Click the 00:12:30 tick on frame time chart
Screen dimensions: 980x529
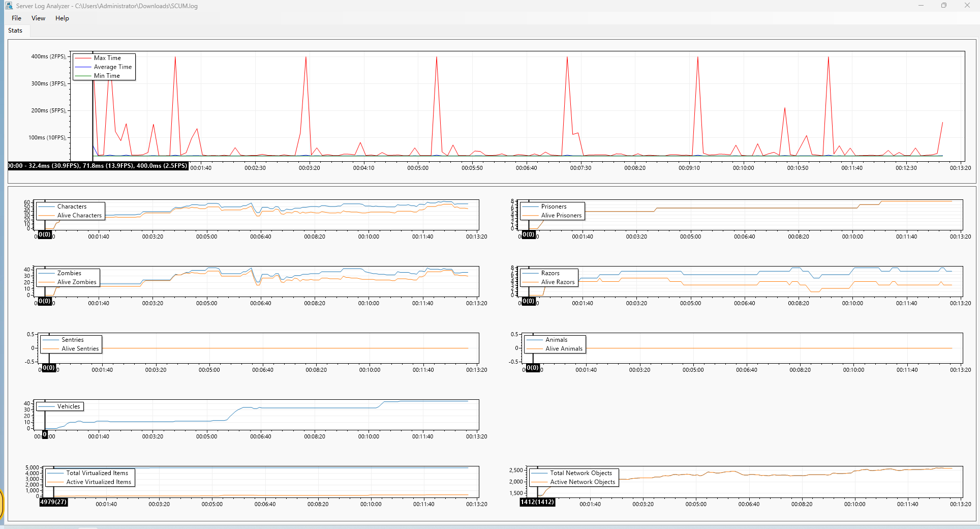(x=906, y=168)
